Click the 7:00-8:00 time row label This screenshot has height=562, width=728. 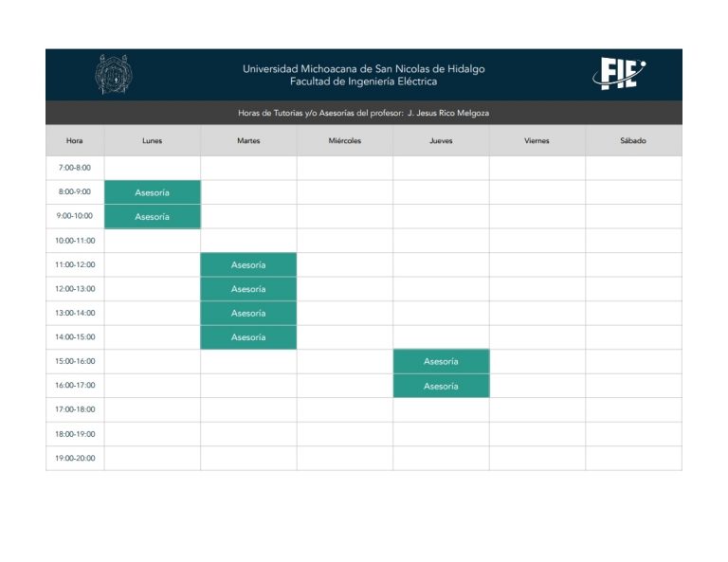pyautogui.click(x=75, y=168)
